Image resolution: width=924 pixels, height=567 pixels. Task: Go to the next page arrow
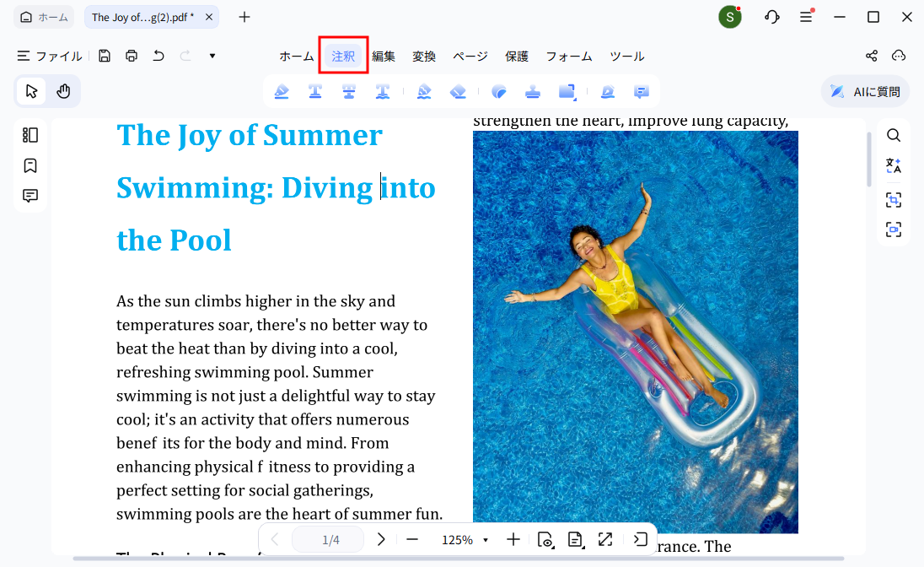coord(381,539)
